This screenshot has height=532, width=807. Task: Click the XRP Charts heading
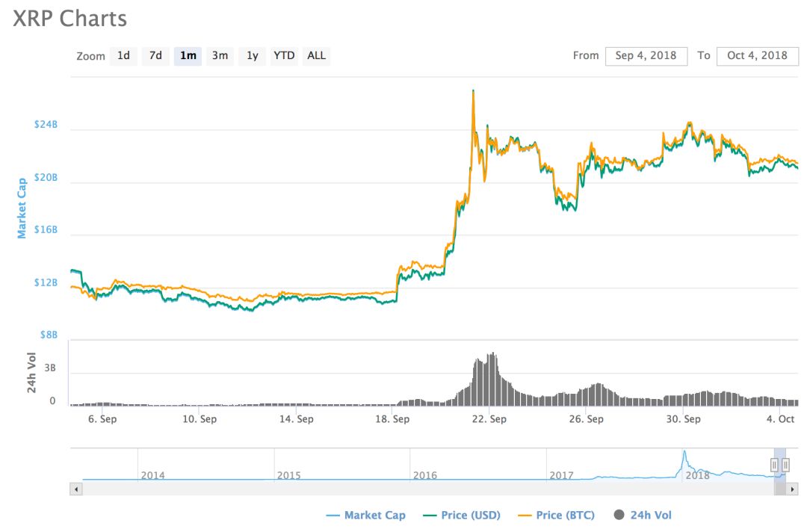tap(69, 19)
